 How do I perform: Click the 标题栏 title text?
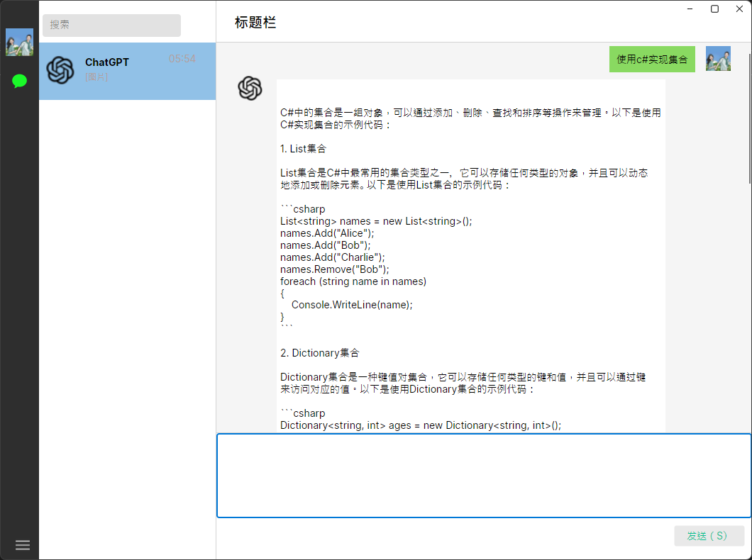point(255,23)
